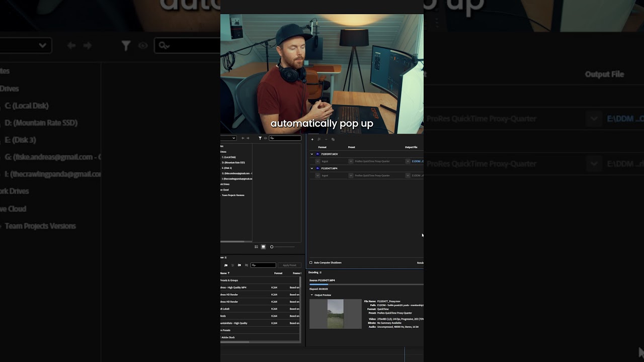Click the Preset Browser search field
Image resolution: width=644 pixels, height=362 pixels.
(264, 265)
